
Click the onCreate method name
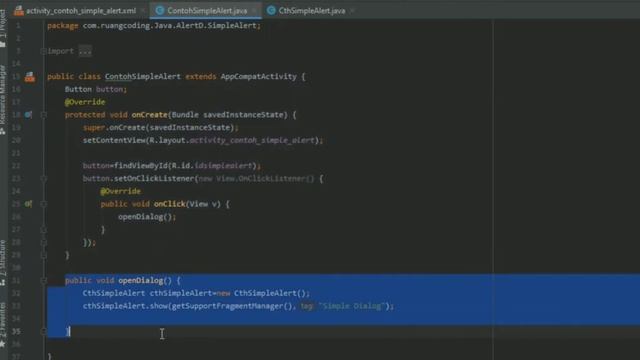pos(149,115)
